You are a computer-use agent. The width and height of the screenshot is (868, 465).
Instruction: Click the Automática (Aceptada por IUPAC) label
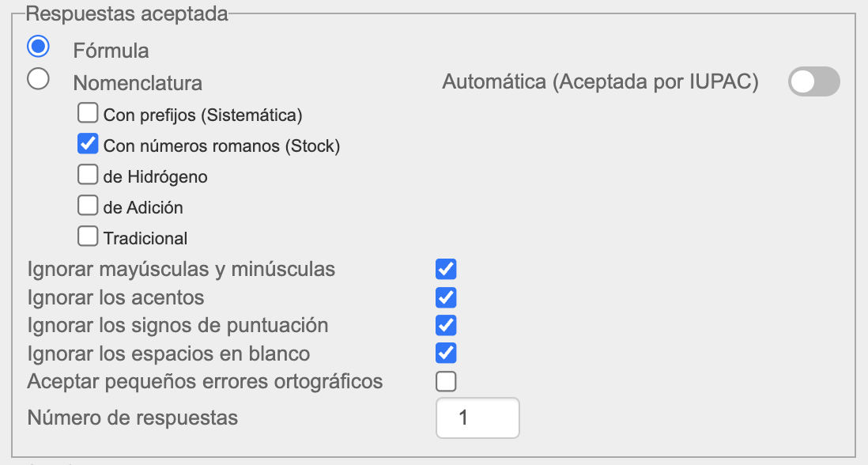(x=600, y=82)
